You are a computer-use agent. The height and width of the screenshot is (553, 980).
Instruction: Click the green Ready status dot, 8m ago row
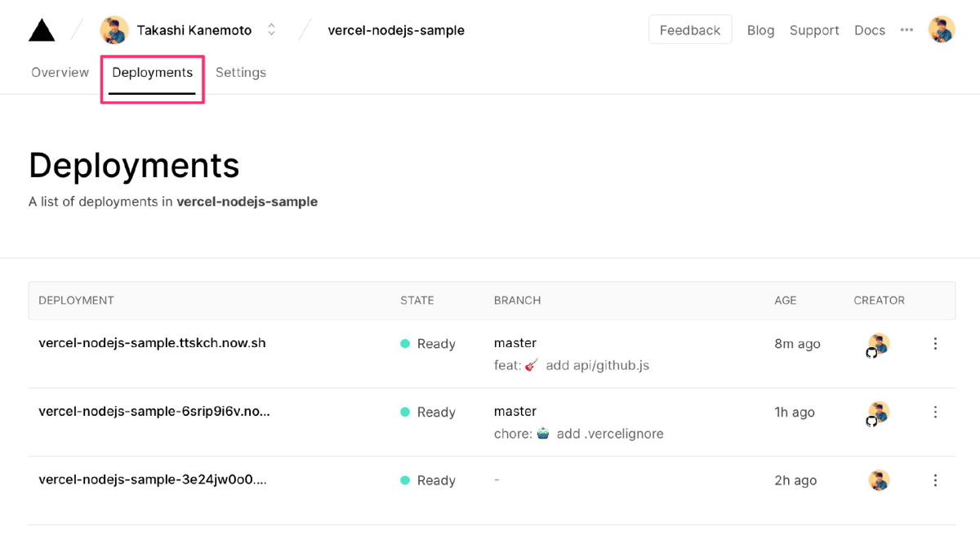point(405,344)
